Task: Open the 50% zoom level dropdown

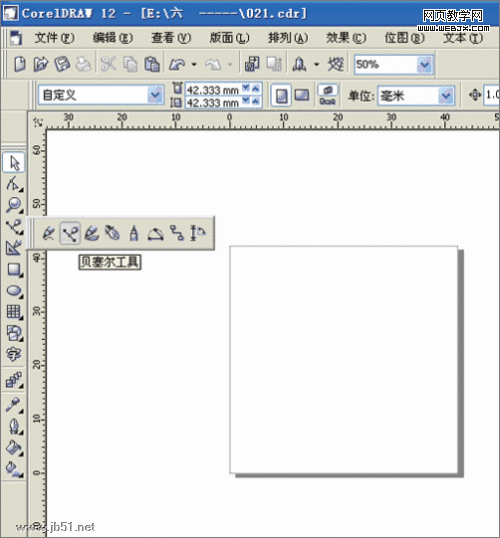Action: click(424, 65)
